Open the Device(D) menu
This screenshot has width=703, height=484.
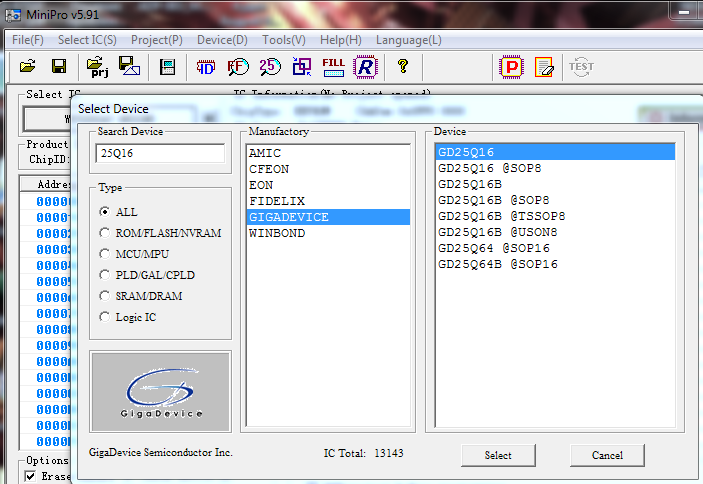(x=222, y=40)
